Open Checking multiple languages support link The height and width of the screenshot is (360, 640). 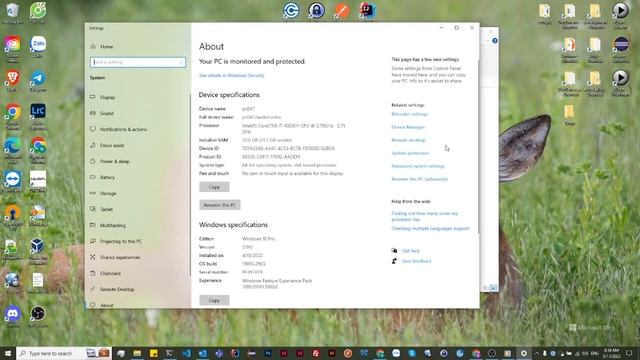coord(430,229)
